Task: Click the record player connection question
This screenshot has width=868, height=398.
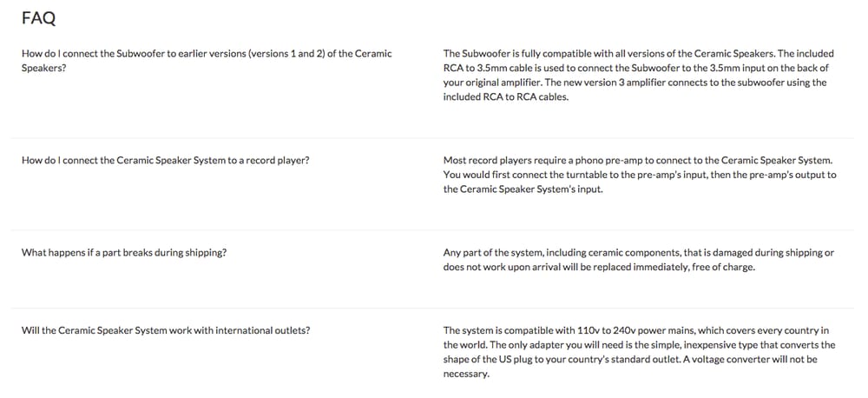Action: click(x=166, y=160)
